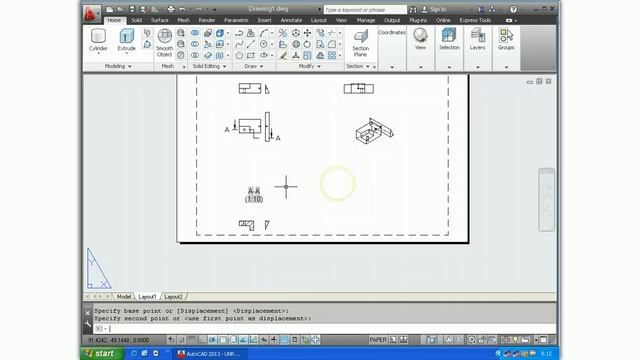The height and width of the screenshot is (360, 640).
Task: Click the Sign In button
Action: (x=433, y=9)
